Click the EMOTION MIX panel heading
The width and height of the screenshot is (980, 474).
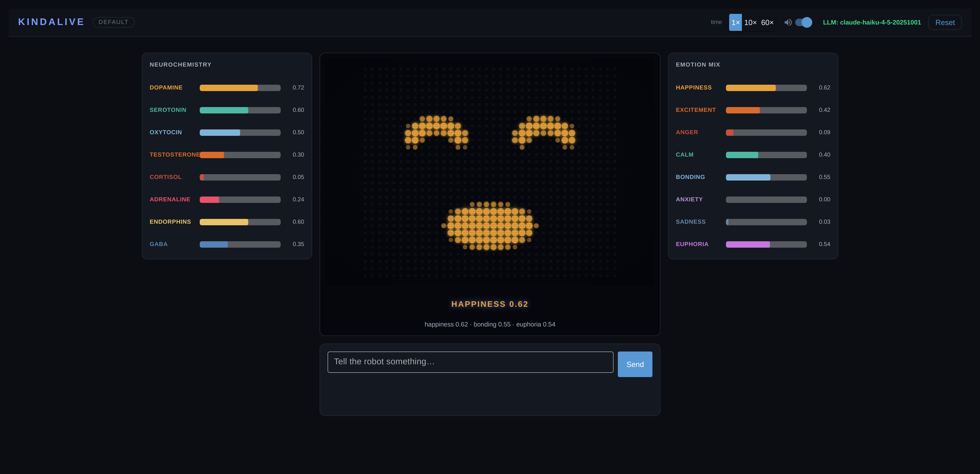click(698, 65)
